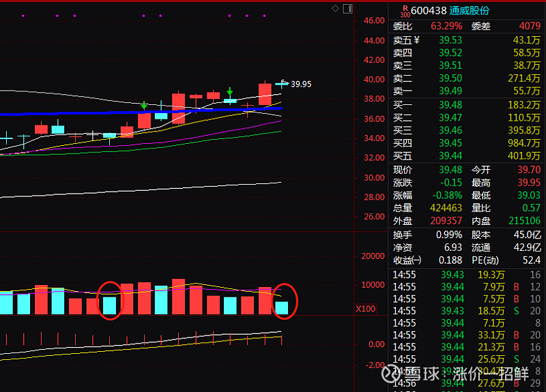Select the 买四 bid price 39.45

[x=450, y=143]
